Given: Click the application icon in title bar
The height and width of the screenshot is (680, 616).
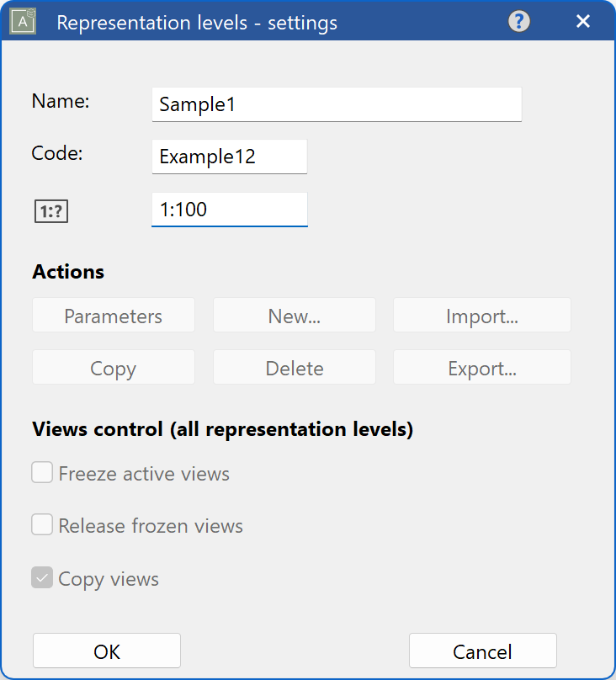Looking at the screenshot, I should click(x=23, y=21).
